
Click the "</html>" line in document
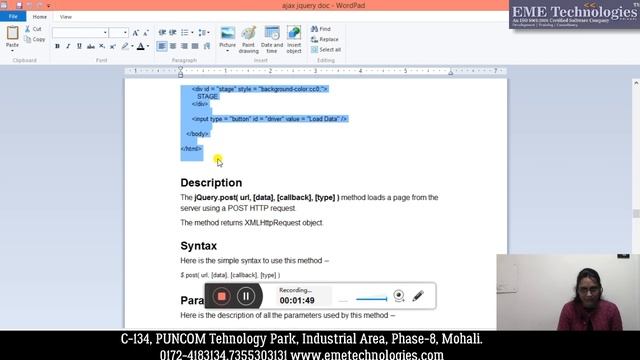point(191,149)
